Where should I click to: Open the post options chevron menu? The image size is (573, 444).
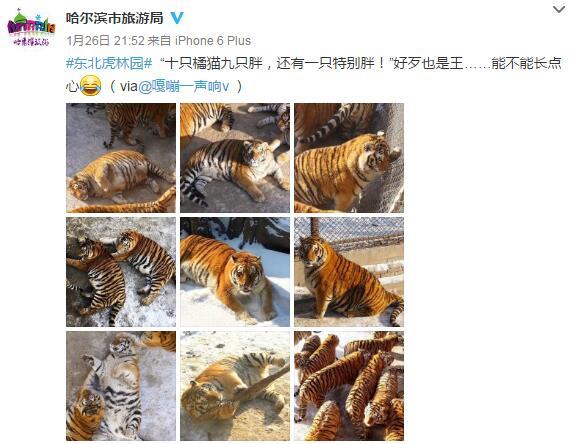(x=558, y=10)
